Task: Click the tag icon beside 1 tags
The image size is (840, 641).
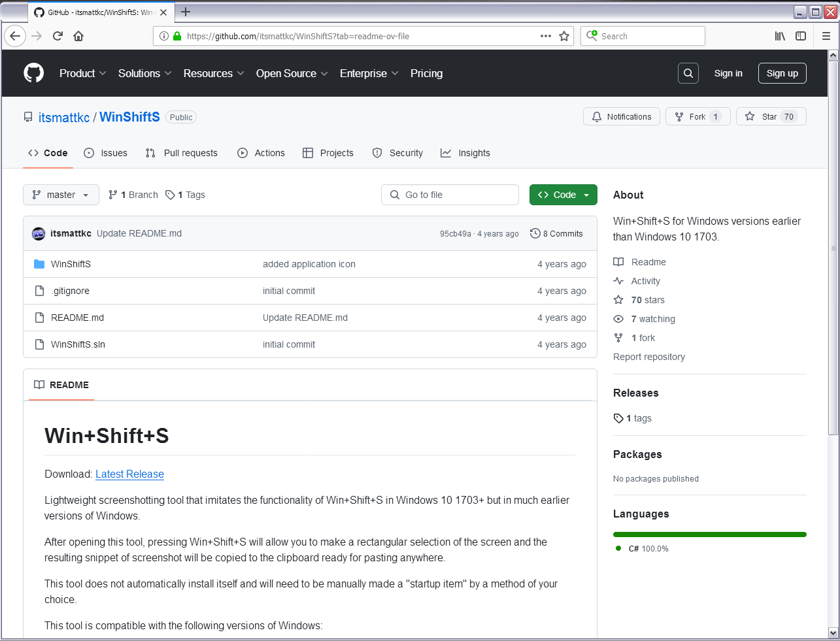Action: click(618, 418)
